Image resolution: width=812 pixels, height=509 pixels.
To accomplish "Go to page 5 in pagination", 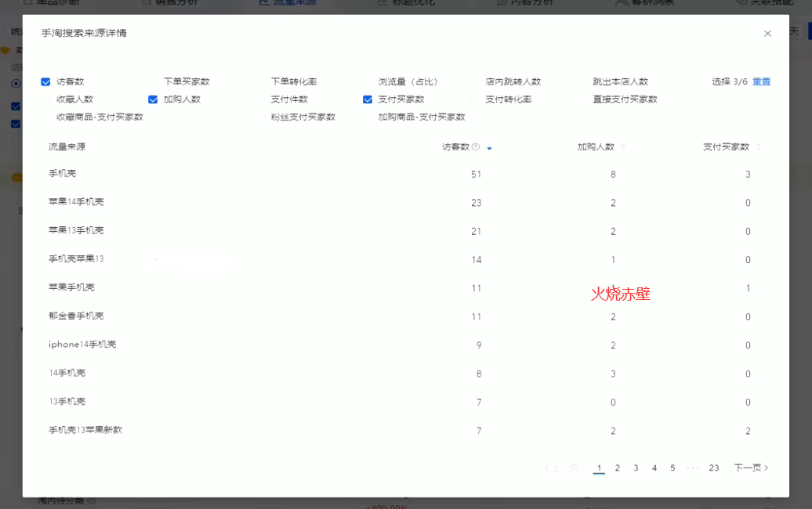I will (x=672, y=467).
